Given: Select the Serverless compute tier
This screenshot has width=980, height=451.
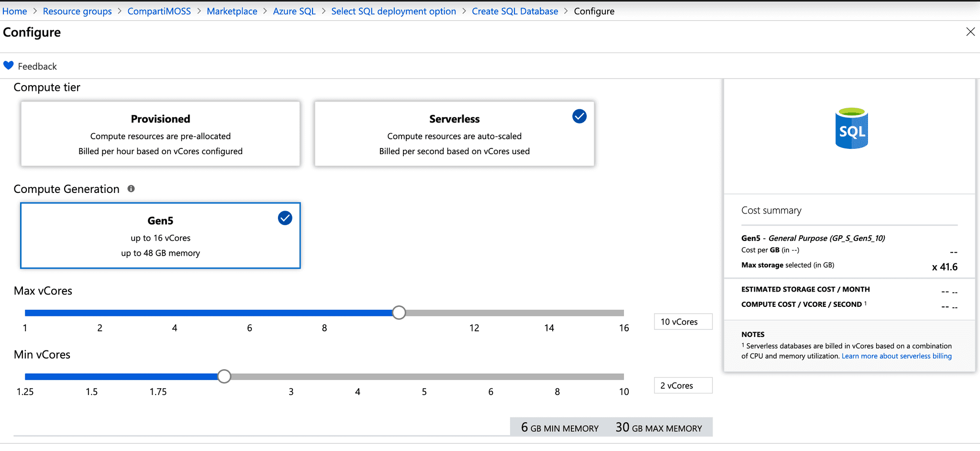Looking at the screenshot, I should coord(454,134).
